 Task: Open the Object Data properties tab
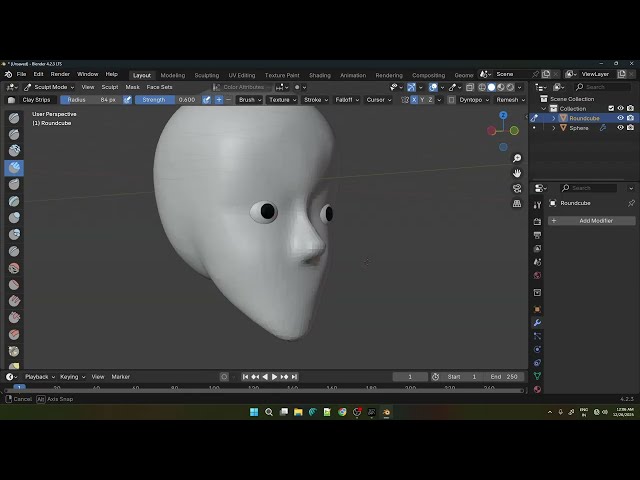pos(537,376)
